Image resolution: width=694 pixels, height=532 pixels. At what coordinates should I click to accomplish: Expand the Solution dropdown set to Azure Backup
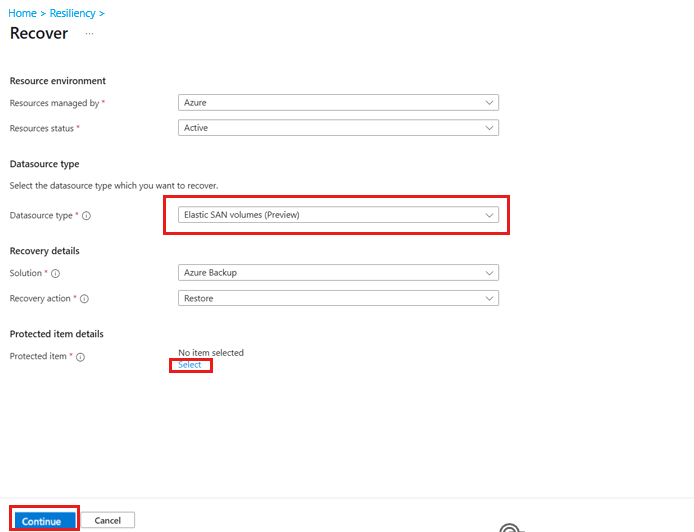coord(338,273)
